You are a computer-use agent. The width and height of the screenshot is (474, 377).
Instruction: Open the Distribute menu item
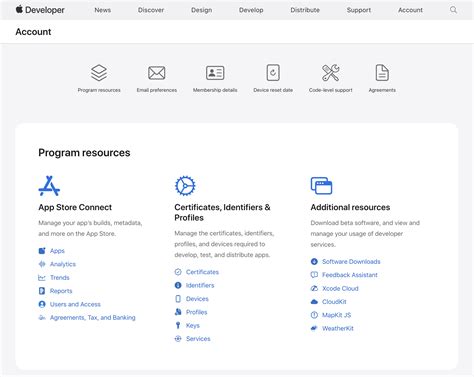coord(305,10)
